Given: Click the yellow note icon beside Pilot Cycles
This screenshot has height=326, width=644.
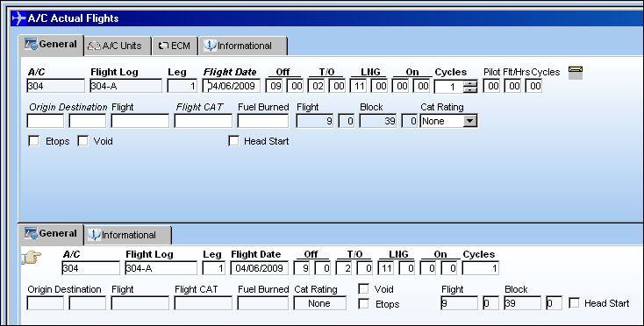Looking at the screenshot, I should (576, 73).
